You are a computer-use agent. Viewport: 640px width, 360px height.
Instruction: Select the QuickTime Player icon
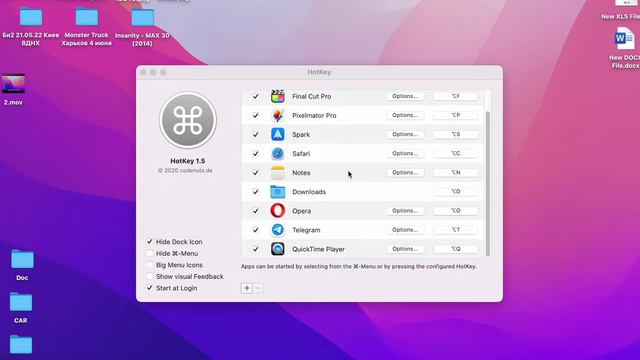(278, 249)
